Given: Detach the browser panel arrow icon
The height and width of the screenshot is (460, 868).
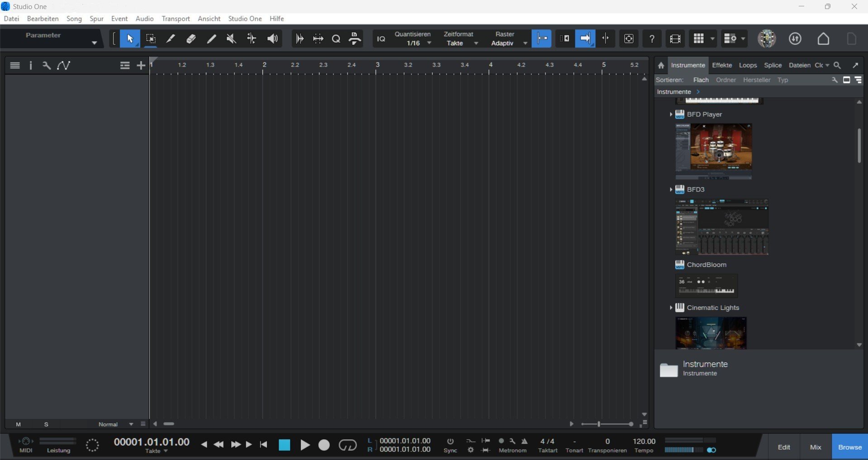Looking at the screenshot, I should pos(855,65).
